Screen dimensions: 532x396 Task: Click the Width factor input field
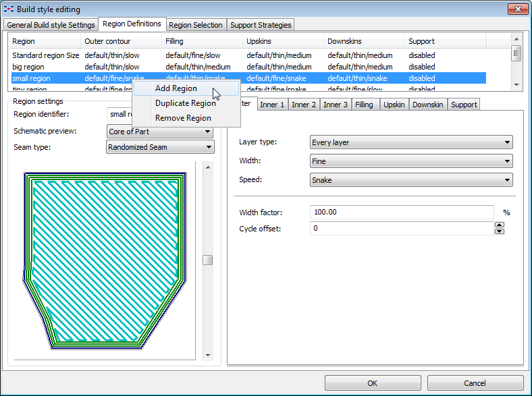point(402,212)
